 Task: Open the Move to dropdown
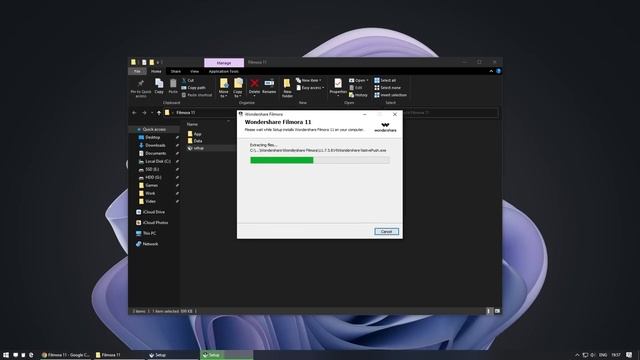click(x=224, y=88)
